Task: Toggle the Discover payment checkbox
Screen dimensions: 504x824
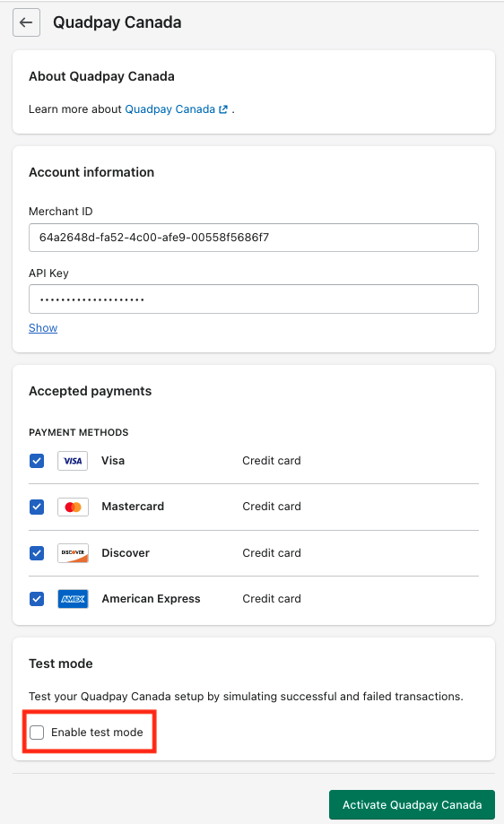Action: (37, 553)
